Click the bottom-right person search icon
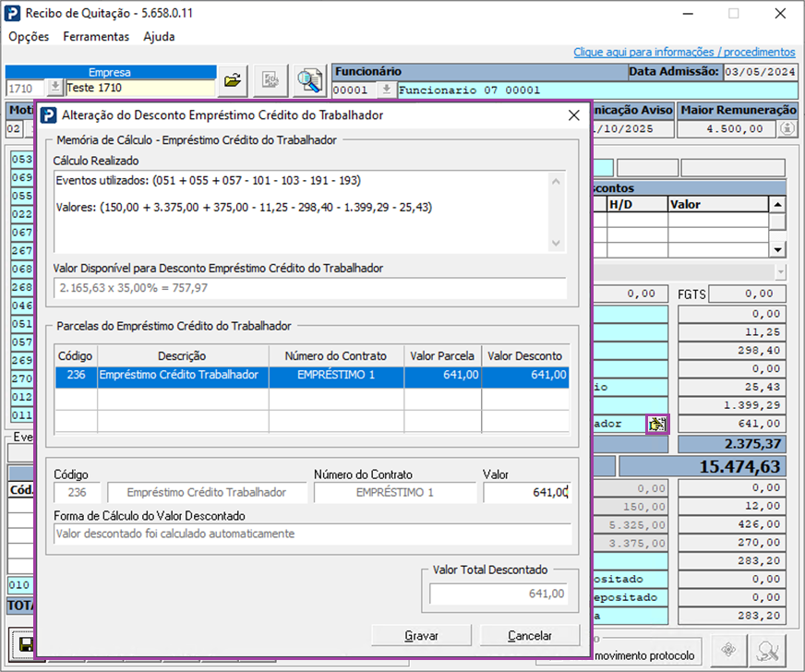 [769, 650]
